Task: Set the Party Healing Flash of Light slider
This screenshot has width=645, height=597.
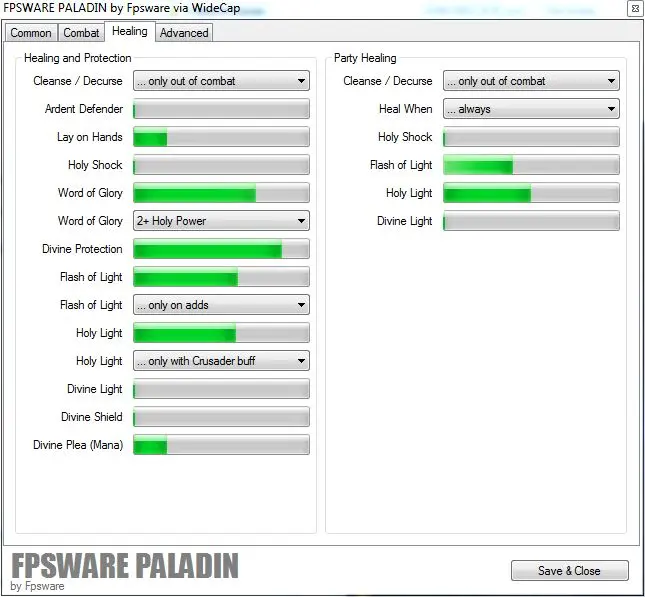Action: (x=531, y=165)
